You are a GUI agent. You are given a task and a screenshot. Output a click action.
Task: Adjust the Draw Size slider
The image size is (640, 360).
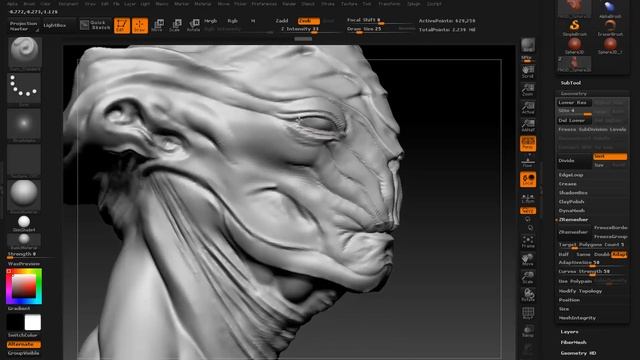tap(380, 29)
